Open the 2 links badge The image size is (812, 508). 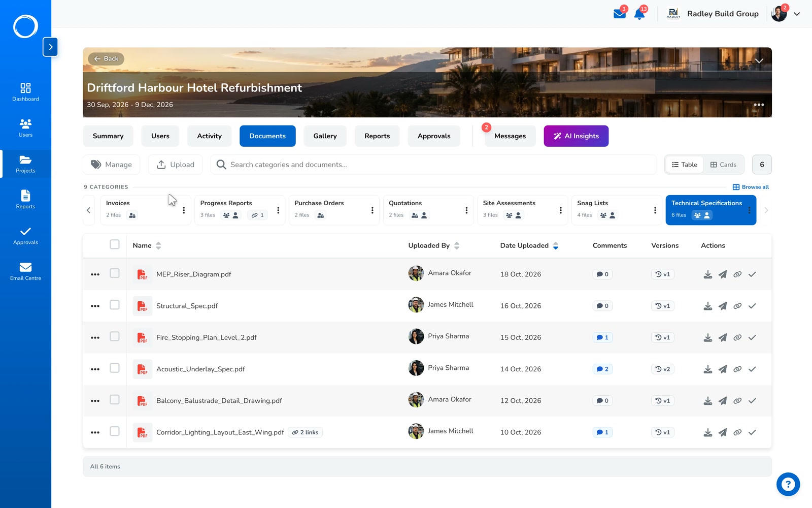pyautogui.click(x=306, y=432)
